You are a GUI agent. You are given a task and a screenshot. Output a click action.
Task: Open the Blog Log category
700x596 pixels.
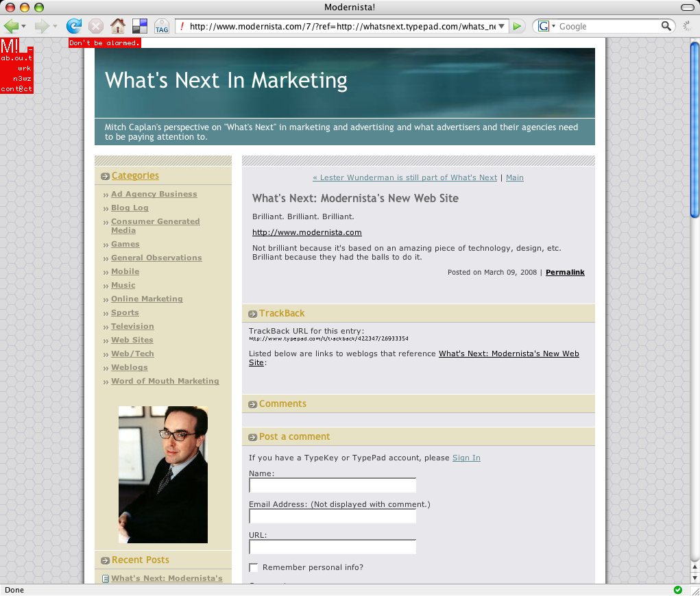pos(130,208)
